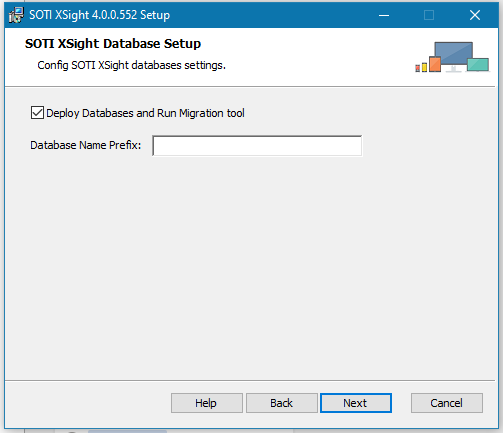The image size is (503, 433).
Task: Click the installer icon in title bar
Action: point(16,15)
